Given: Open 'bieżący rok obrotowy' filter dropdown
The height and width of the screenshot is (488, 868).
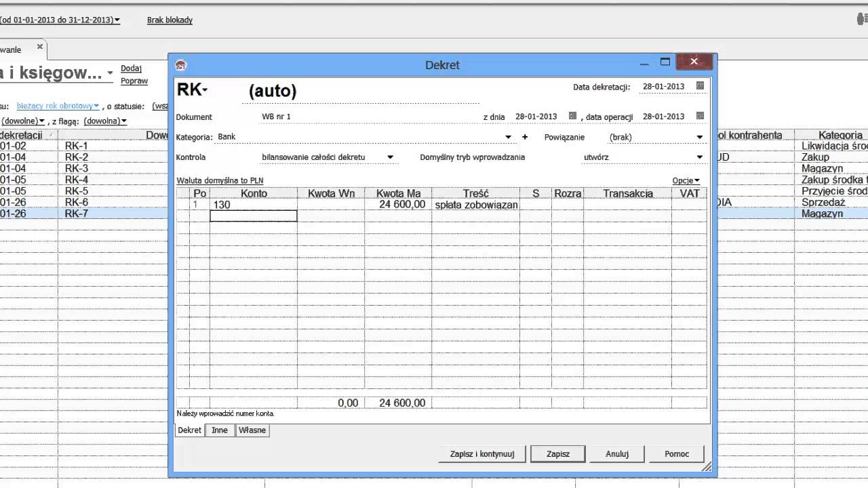Looking at the screenshot, I should pyautogui.click(x=58, y=106).
